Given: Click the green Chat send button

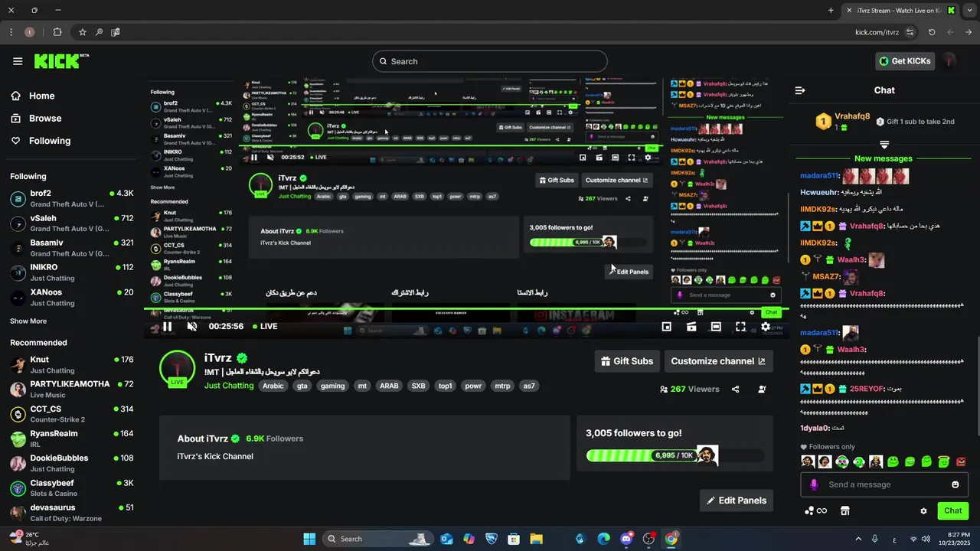Looking at the screenshot, I should 953,510.
